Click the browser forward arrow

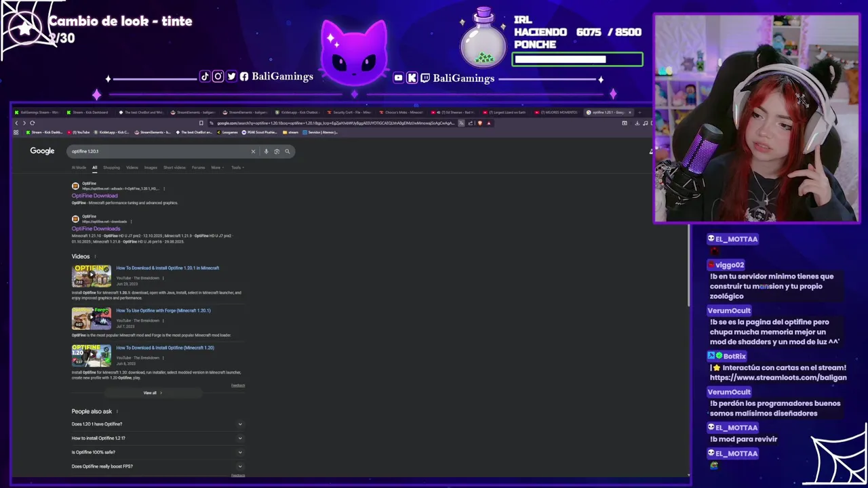point(24,123)
